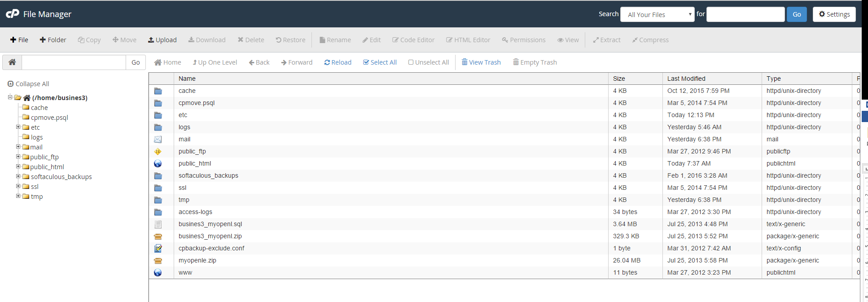Click the Delete toolbar button
Viewport: 868px width, 302px height.
pyautogui.click(x=251, y=40)
